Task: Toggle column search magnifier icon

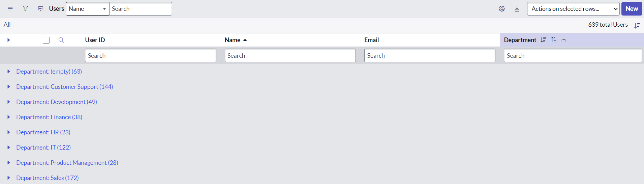Action: [61, 40]
